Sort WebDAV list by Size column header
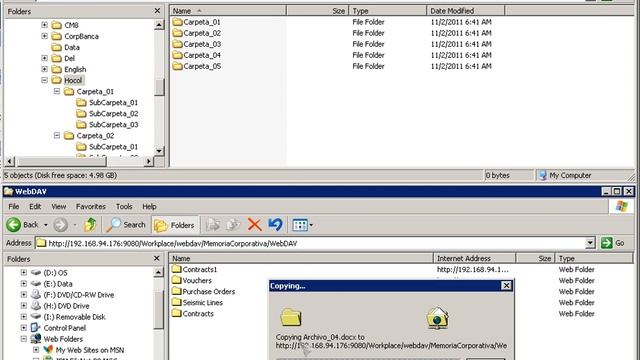Screen dimensions: 640x360 point(536,258)
